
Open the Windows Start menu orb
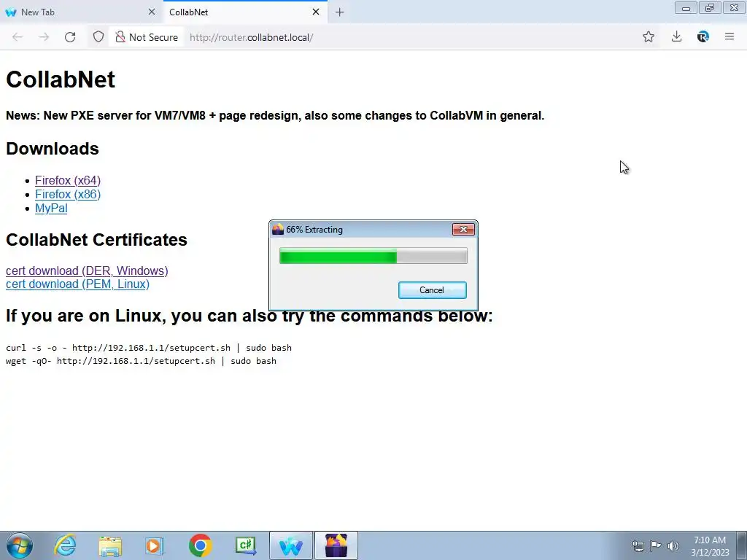coord(20,545)
